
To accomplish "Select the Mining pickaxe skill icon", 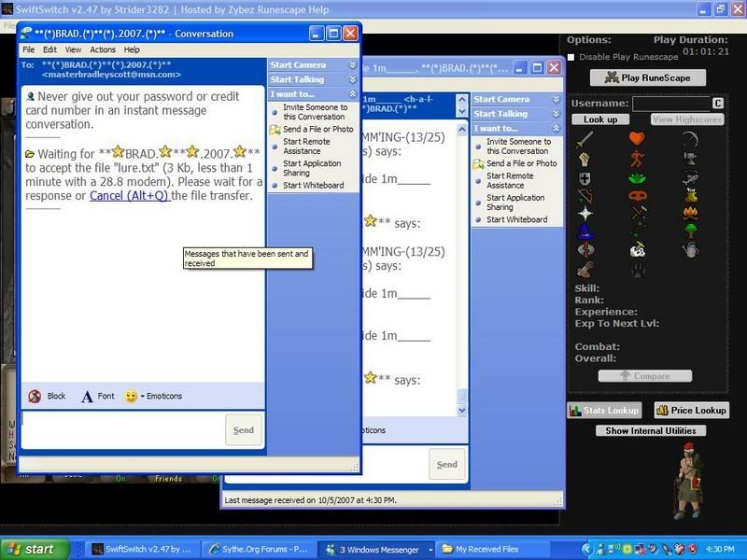I will (690, 138).
